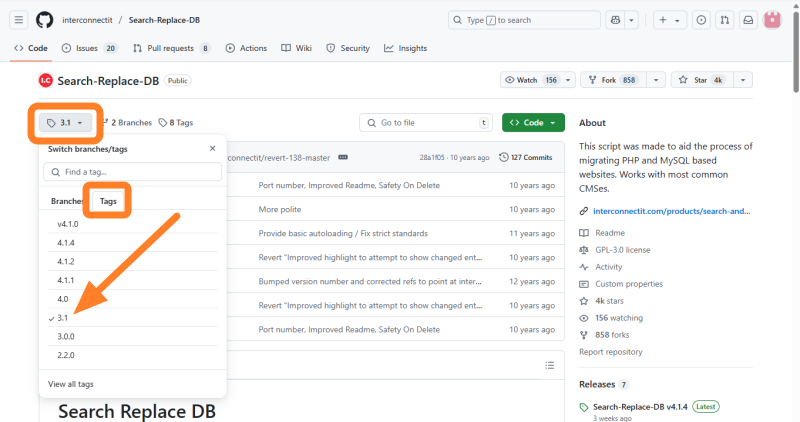Click the Fork button
The width and height of the screenshot is (800, 422).
coord(613,80)
